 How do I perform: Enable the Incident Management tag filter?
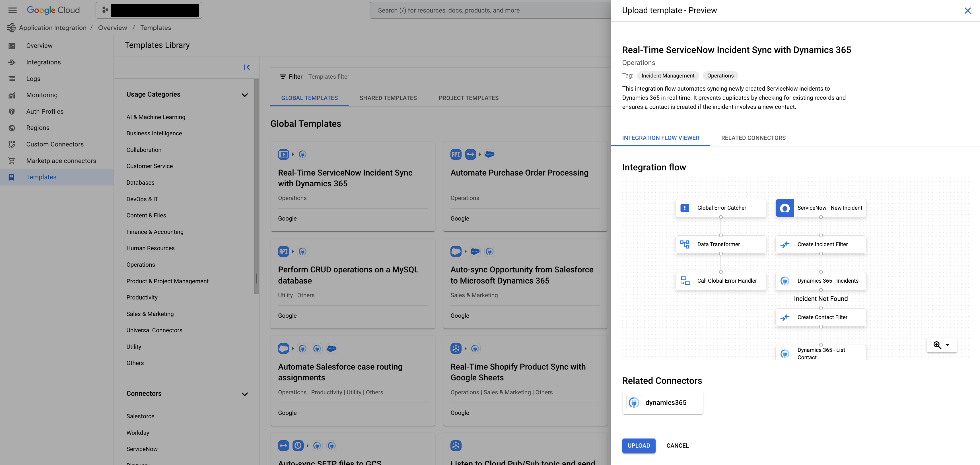[668, 76]
